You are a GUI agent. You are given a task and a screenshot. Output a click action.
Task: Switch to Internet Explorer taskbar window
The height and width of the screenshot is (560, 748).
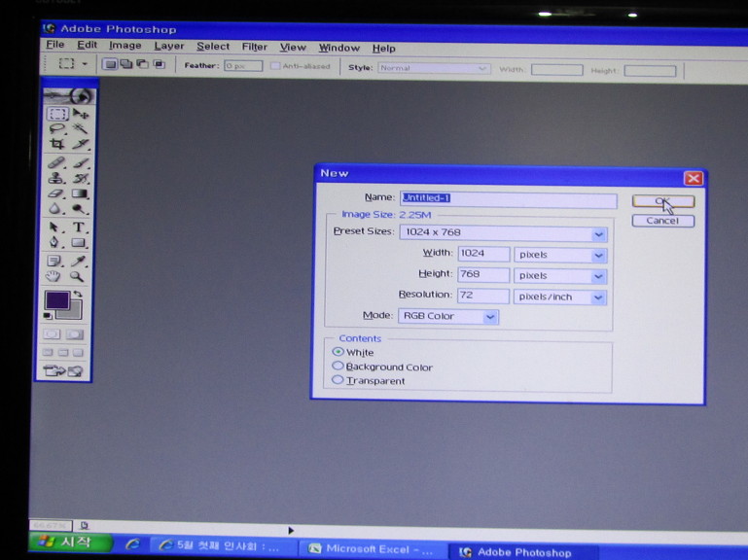[x=222, y=545]
